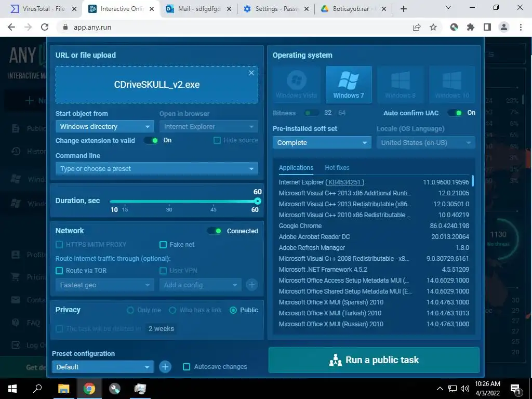Switch to the Boticayub.rar browser tab

coord(353,9)
